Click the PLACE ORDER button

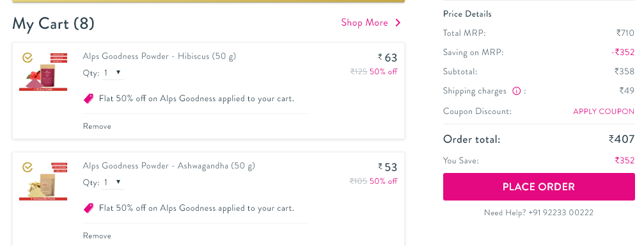[x=539, y=187]
